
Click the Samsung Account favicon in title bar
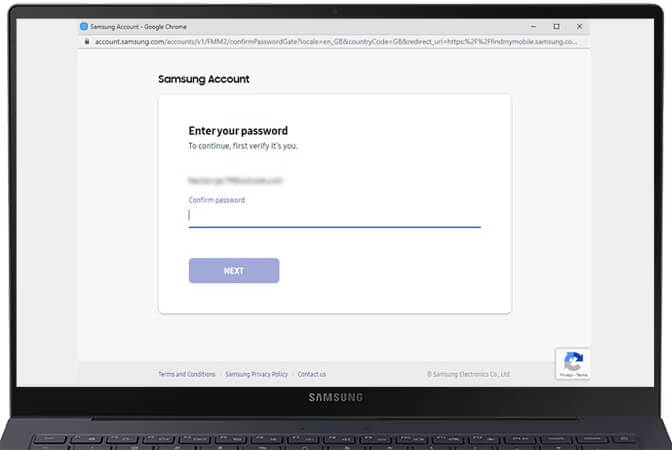[84, 26]
